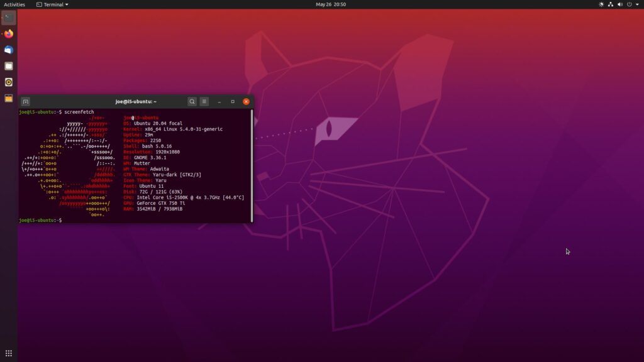Screen dimensions: 644x362
Task: Open the Terminal app menu in the top bar
Action: click(52, 4)
